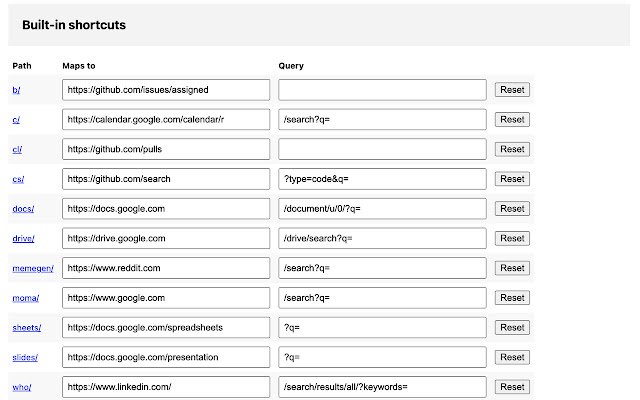Edit the /search/results/all/?keywords= query field

click(x=382, y=387)
